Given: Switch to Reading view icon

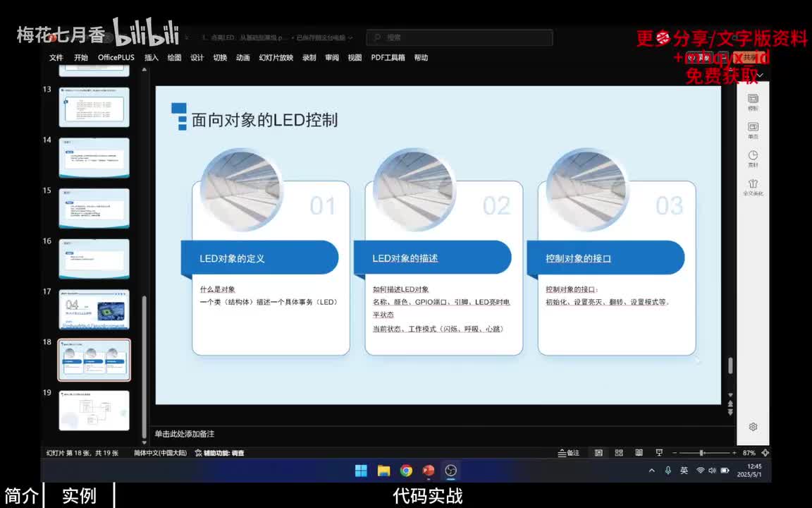Looking at the screenshot, I should 639,452.
